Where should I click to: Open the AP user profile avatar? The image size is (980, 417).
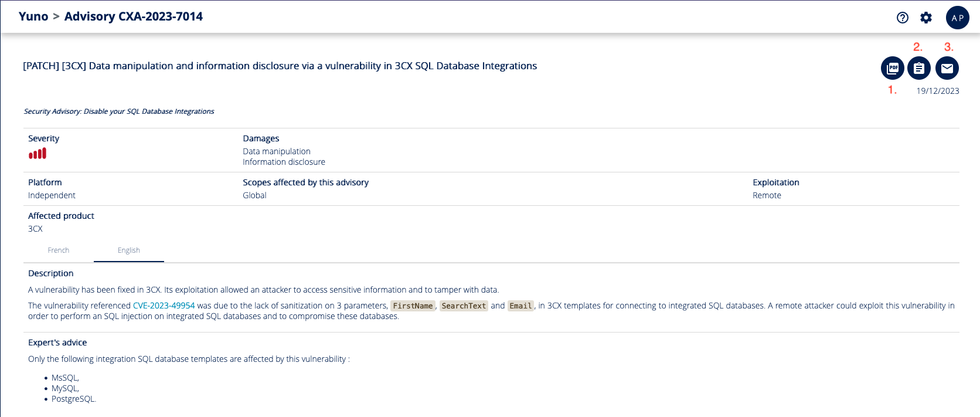pyautogui.click(x=957, y=18)
